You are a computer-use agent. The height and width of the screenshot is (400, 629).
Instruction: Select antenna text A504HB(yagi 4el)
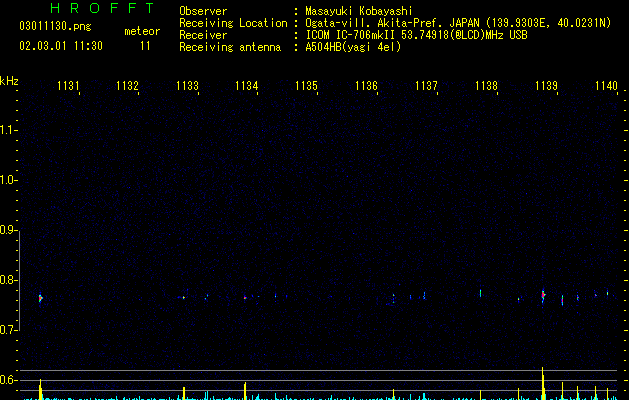pos(353,47)
